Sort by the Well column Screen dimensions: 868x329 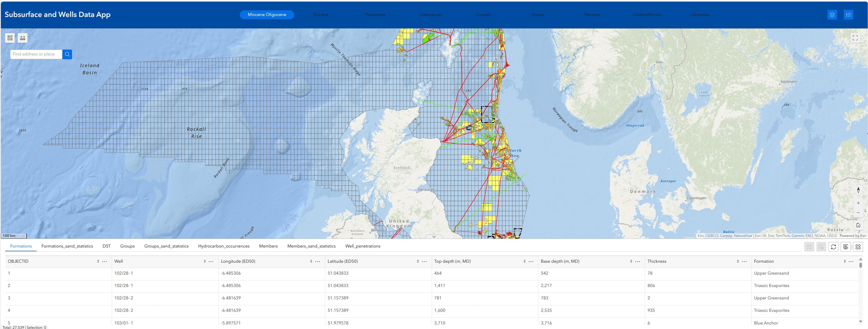[204, 261]
